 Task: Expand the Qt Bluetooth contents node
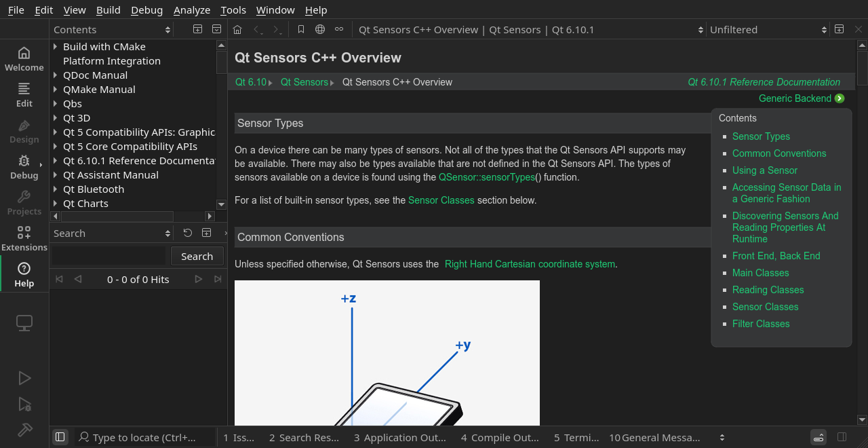(x=56, y=189)
